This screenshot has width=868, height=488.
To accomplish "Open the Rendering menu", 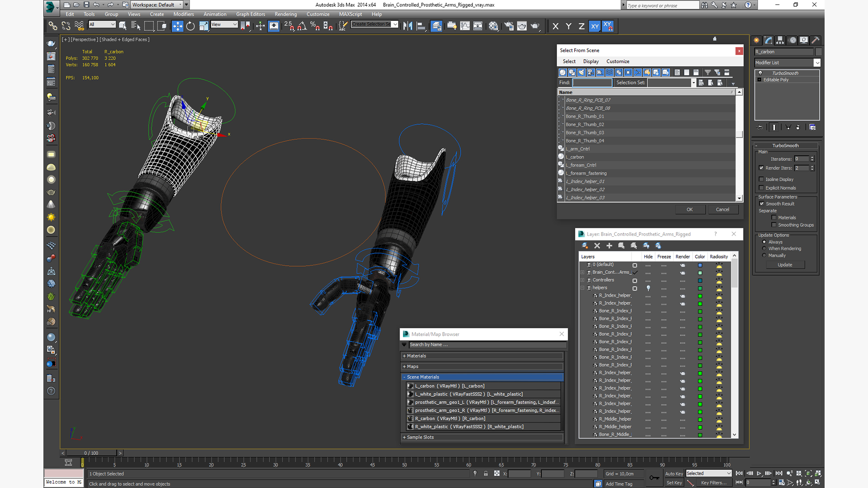I will 286,14.
